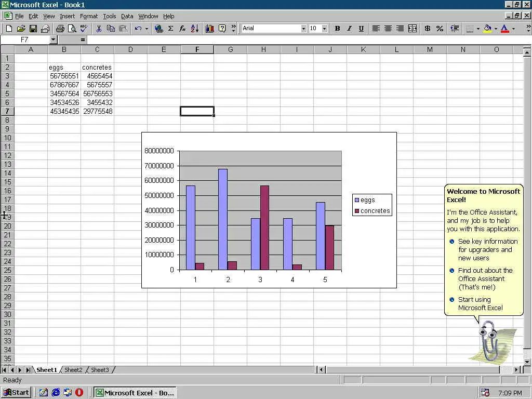
Task: Toggle Bold formatting
Action: [337, 29]
